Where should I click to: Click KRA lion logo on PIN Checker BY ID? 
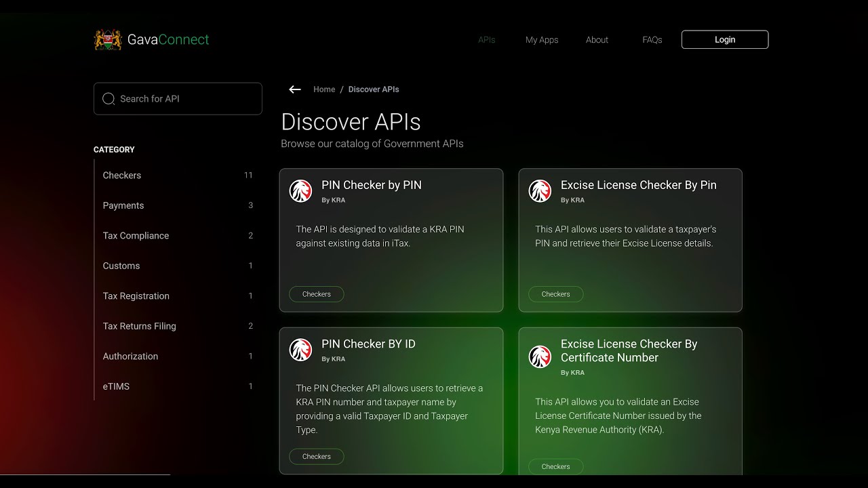[301, 350]
